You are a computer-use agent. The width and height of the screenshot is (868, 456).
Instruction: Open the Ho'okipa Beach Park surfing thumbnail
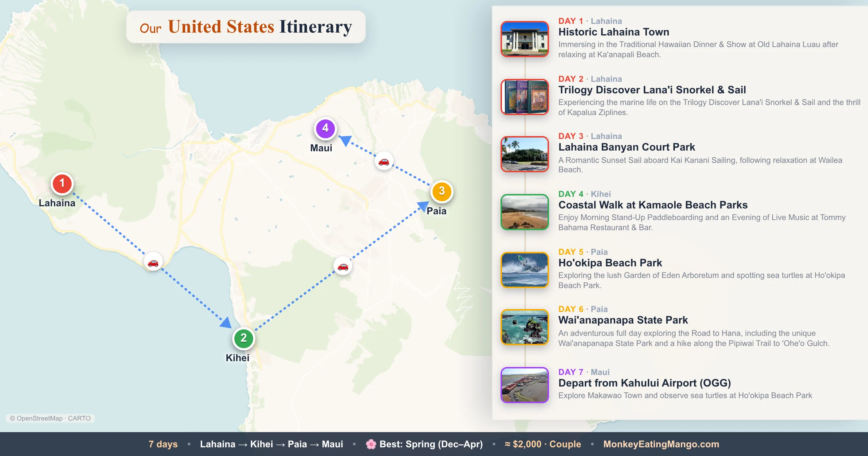(x=524, y=270)
